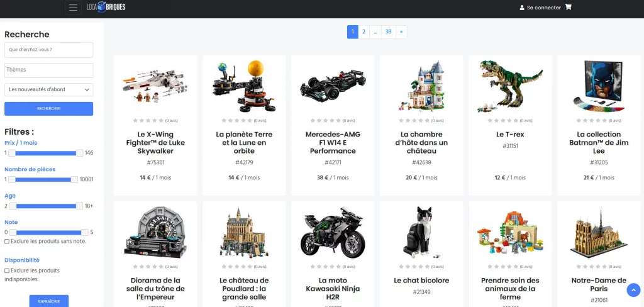Click in the Thèmes input field
Screen dimensions: 644x307
click(49, 70)
